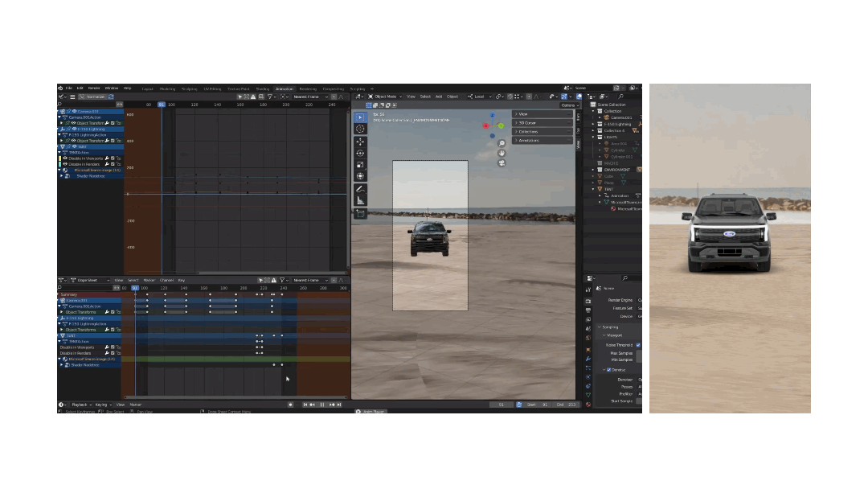Toggle Noise Threshold checkbox
The image size is (868, 489).
click(637, 345)
